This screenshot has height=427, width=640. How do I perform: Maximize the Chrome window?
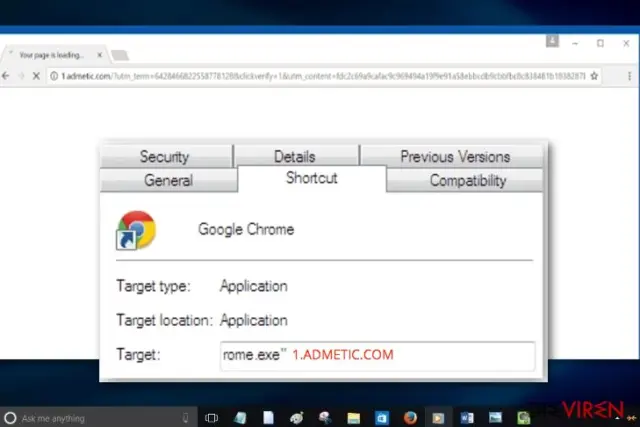coord(600,43)
